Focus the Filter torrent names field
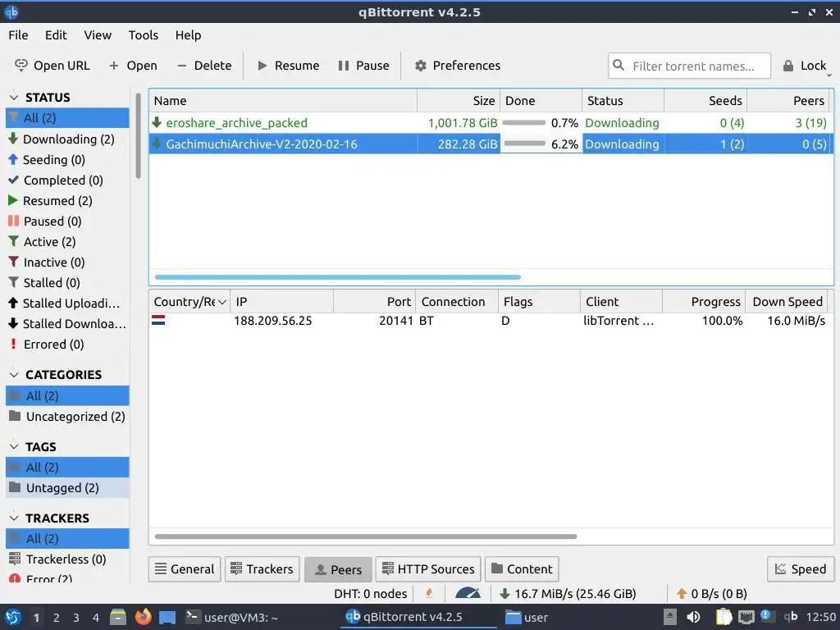The image size is (840, 630). click(x=689, y=66)
